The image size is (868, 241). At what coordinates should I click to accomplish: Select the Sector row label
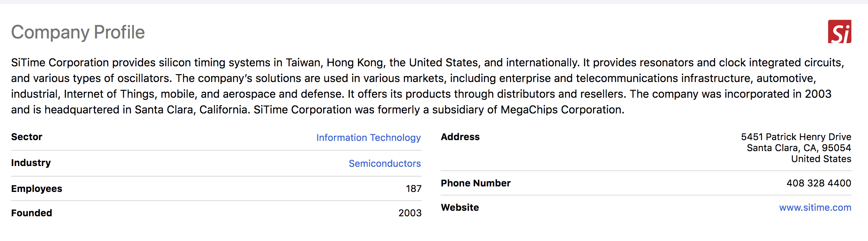27,137
